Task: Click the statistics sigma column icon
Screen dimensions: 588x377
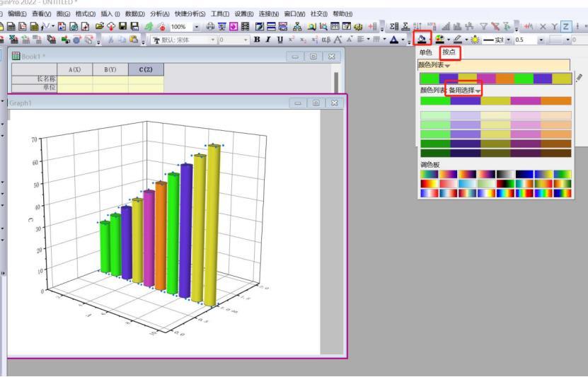Action: pyautogui.click(x=393, y=26)
